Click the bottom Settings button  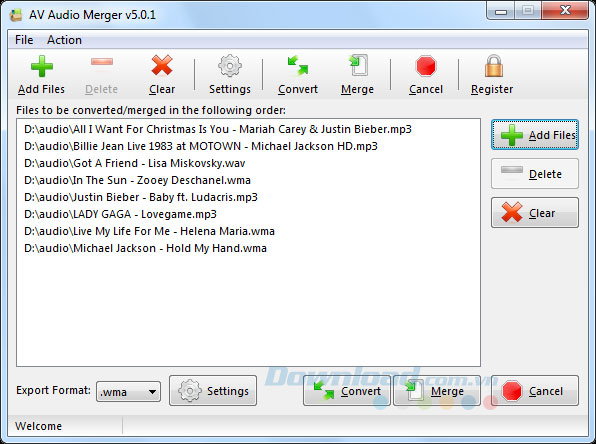point(213,391)
